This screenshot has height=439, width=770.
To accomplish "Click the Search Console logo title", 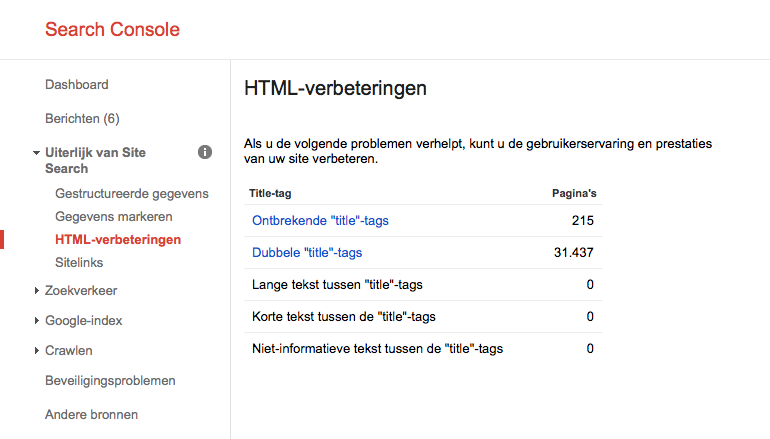I will coord(112,30).
